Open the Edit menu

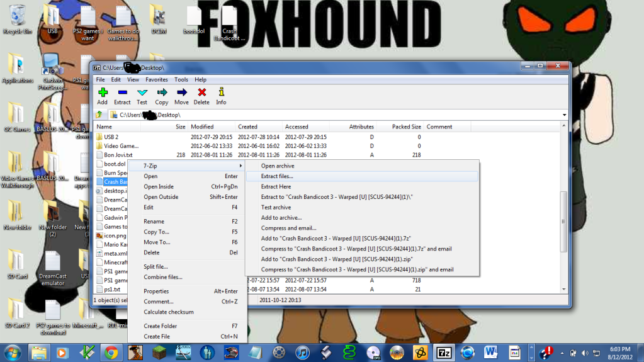pyautogui.click(x=116, y=80)
